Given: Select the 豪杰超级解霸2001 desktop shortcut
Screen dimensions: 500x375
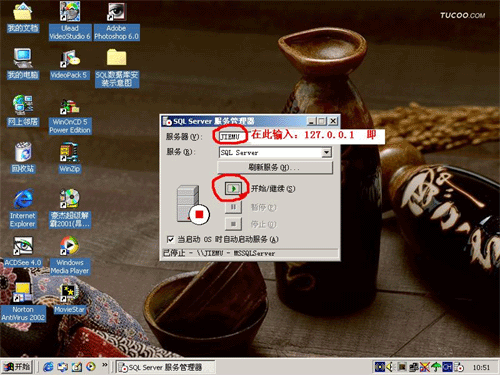Looking at the screenshot, I should pos(70,208).
